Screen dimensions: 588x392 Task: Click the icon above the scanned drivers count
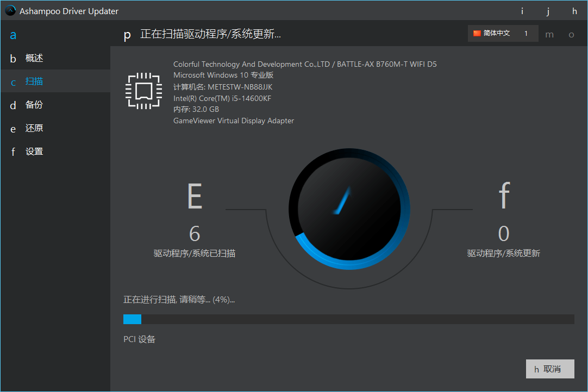pyautogui.click(x=195, y=195)
